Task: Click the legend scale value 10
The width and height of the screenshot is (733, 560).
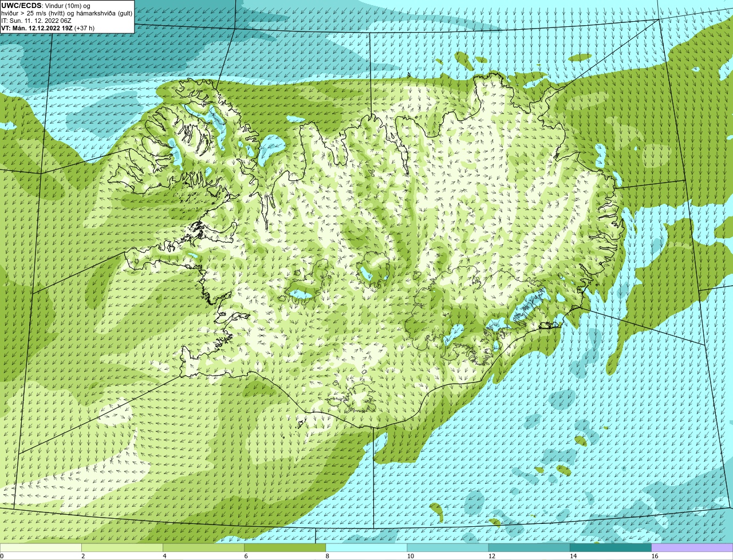Action: [411, 556]
